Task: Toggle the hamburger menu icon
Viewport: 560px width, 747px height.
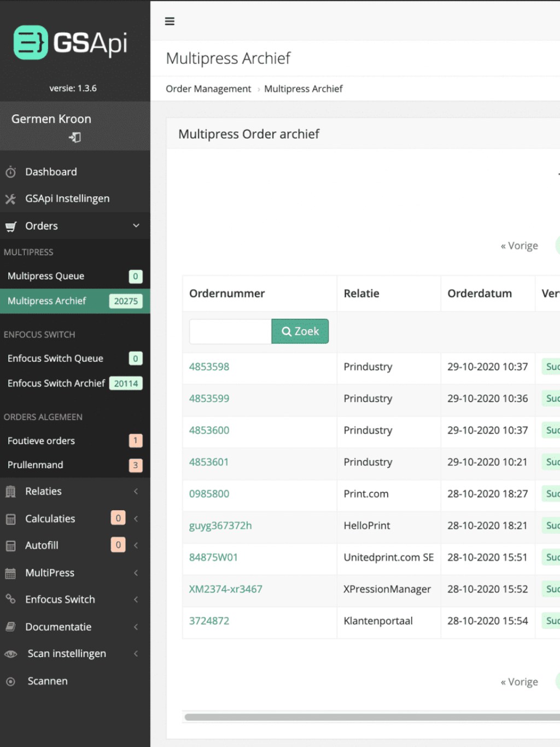Action: pyautogui.click(x=170, y=21)
